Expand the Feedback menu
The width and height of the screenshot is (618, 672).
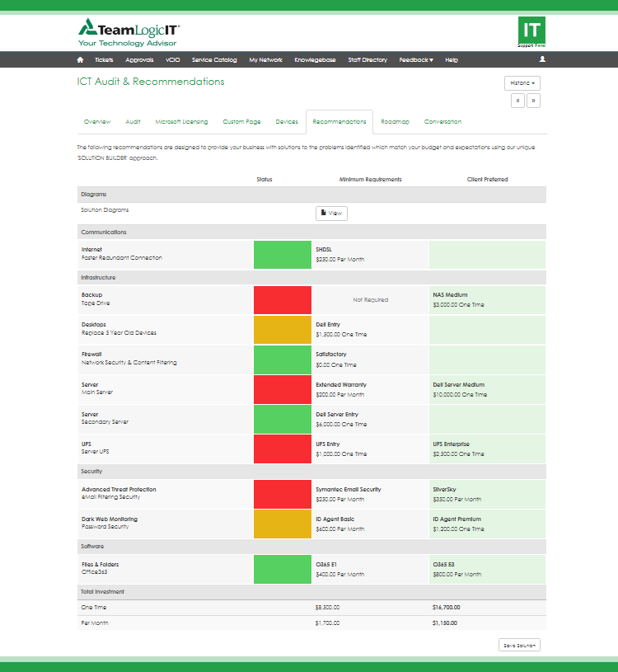[416, 60]
